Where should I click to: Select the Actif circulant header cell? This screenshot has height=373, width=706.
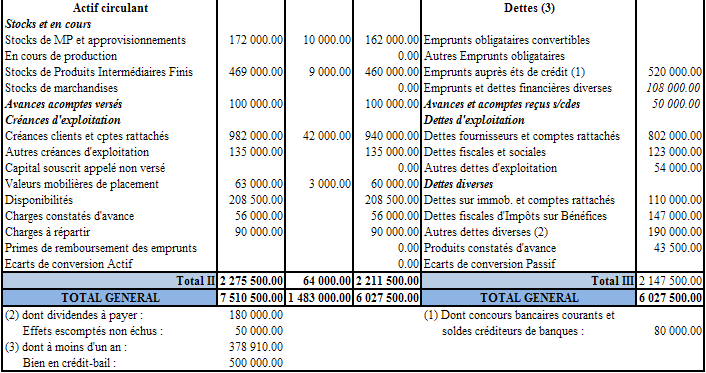pos(110,8)
